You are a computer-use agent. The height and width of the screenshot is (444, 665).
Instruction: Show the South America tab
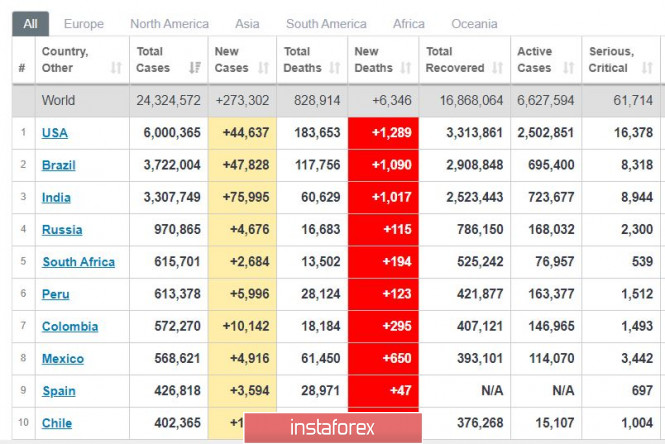pyautogui.click(x=326, y=24)
